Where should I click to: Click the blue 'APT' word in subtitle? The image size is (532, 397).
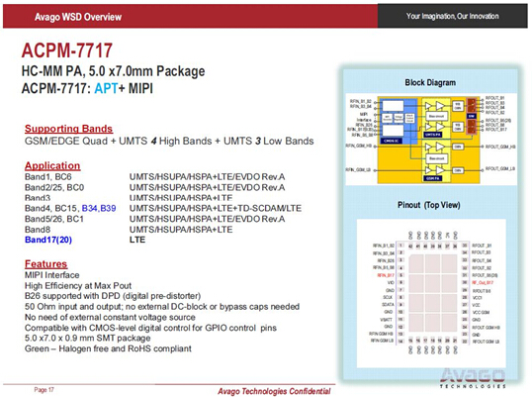pyautogui.click(x=106, y=89)
